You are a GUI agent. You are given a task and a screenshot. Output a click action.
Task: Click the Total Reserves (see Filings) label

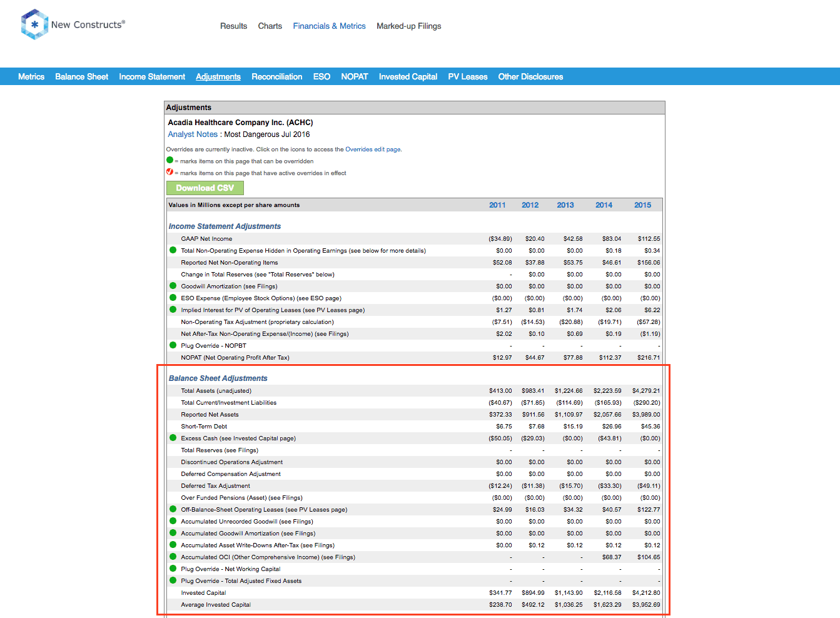tap(220, 450)
